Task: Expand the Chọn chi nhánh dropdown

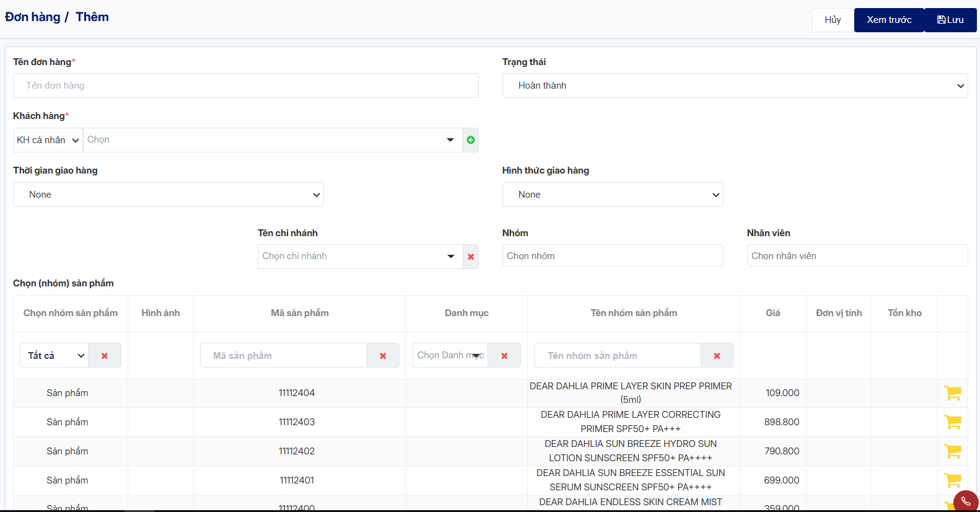Action: click(x=360, y=257)
